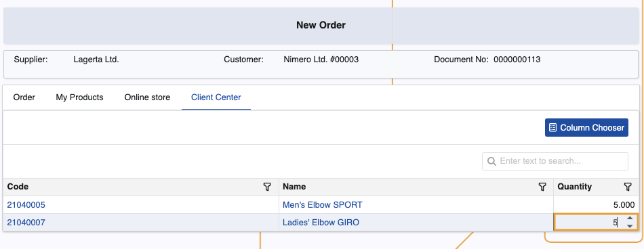Go to Online store tab

coord(147,97)
